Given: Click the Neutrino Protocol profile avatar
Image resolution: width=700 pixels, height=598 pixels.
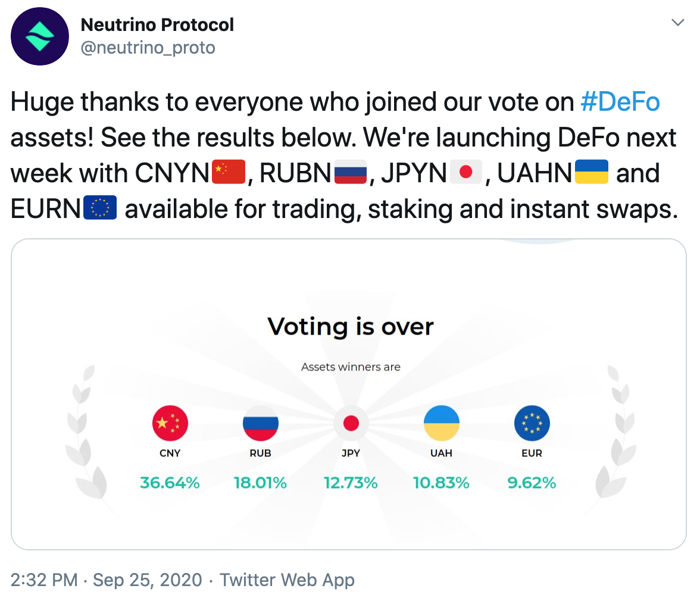Looking at the screenshot, I should pyautogui.click(x=40, y=36).
